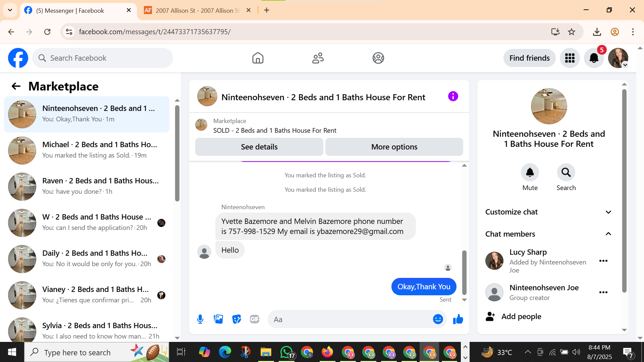Open Microsoft Edge from the taskbar

pyautogui.click(x=225, y=352)
